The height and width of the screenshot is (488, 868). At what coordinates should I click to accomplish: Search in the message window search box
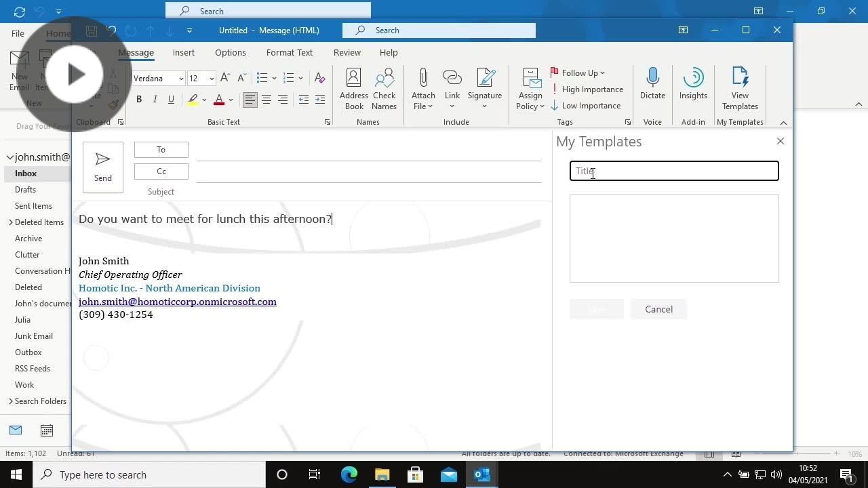(439, 30)
